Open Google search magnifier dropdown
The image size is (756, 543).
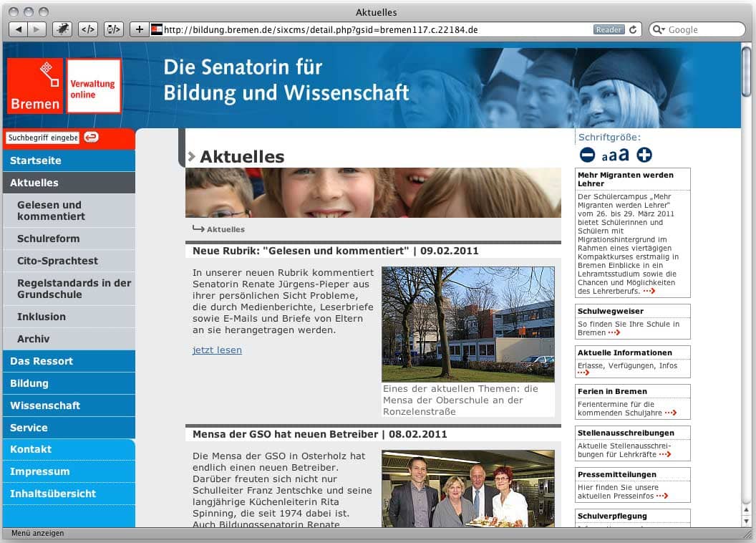(659, 29)
